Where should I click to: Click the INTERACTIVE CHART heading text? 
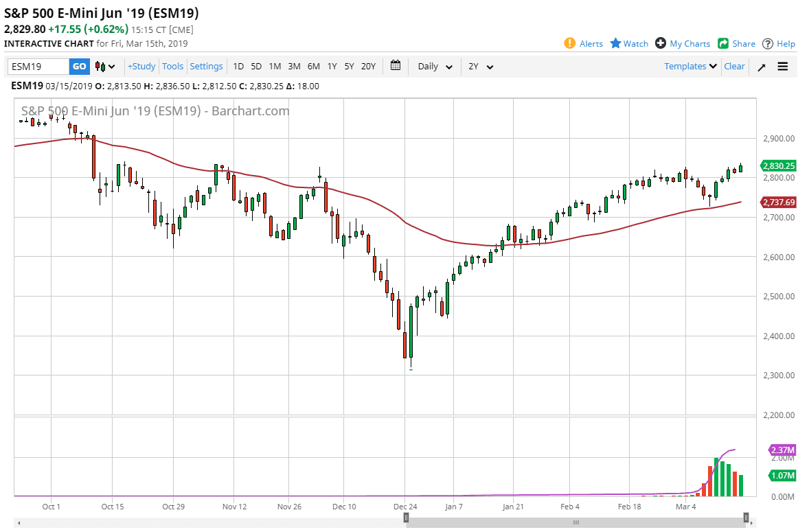tap(49, 44)
